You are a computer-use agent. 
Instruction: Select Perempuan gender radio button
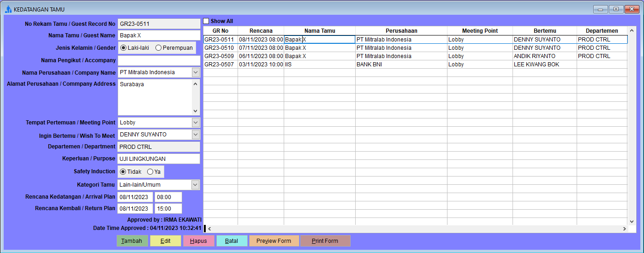[159, 47]
